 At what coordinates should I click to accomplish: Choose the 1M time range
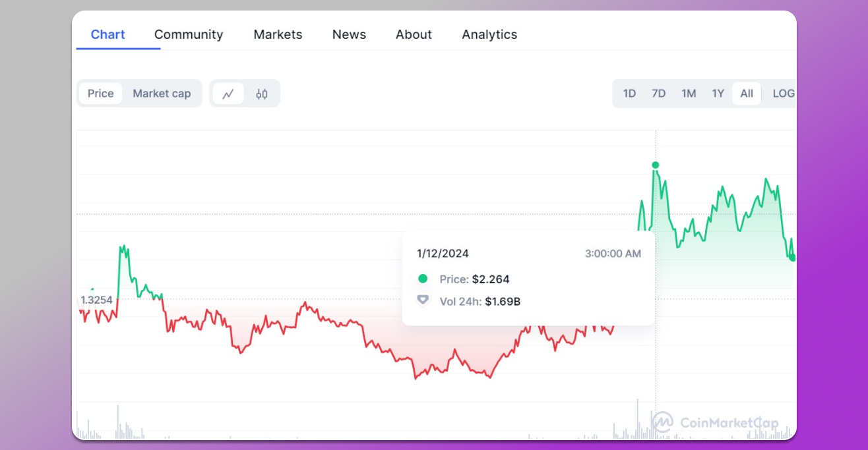pyautogui.click(x=688, y=93)
